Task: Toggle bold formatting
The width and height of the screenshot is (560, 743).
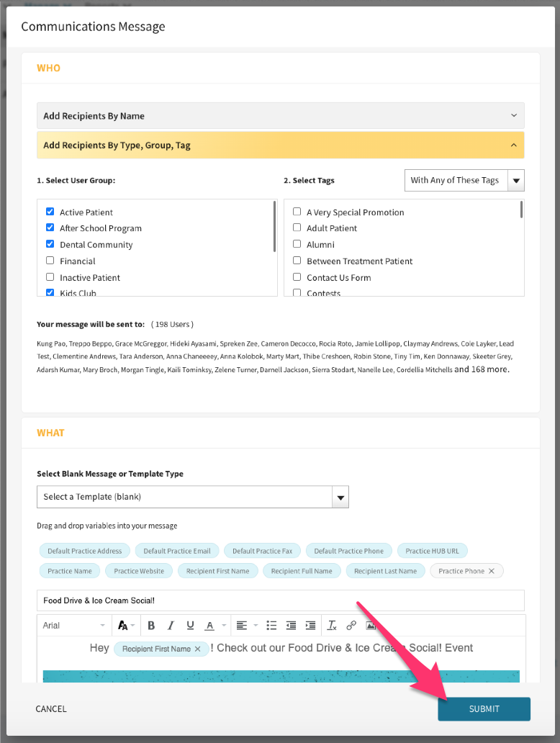Action: click(151, 626)
